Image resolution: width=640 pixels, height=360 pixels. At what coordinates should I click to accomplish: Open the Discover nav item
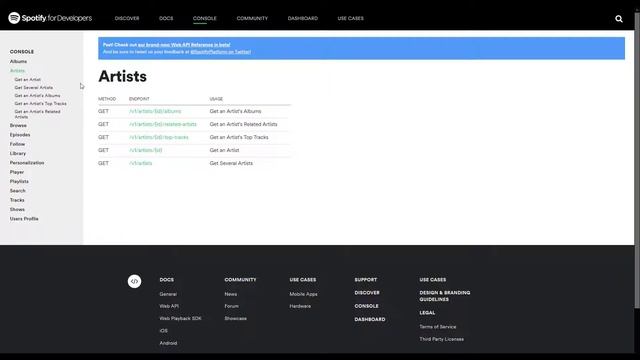tap(127, 18)
